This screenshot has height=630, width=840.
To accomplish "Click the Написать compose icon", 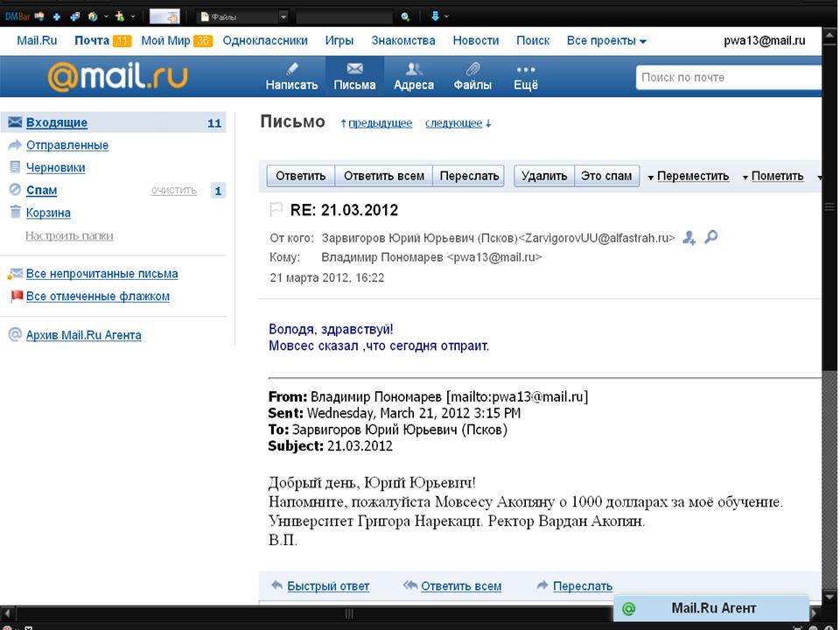I will click(292, 68).
